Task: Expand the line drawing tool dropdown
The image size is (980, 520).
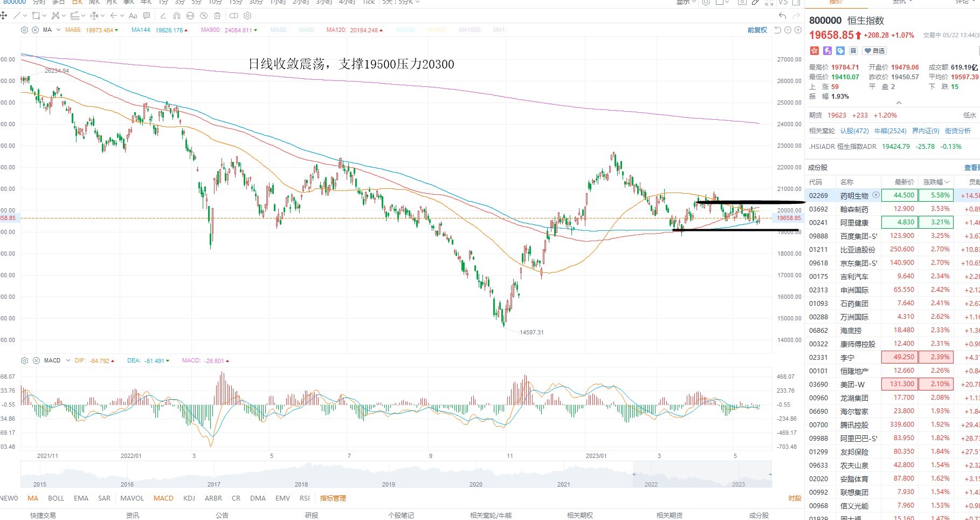Action: 25,16
